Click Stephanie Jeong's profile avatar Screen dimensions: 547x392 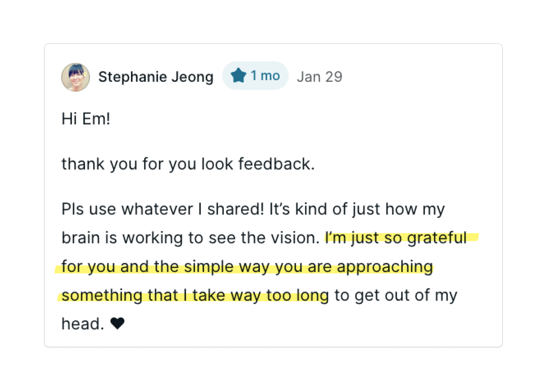pyautogui.click(x=76, y=77)
